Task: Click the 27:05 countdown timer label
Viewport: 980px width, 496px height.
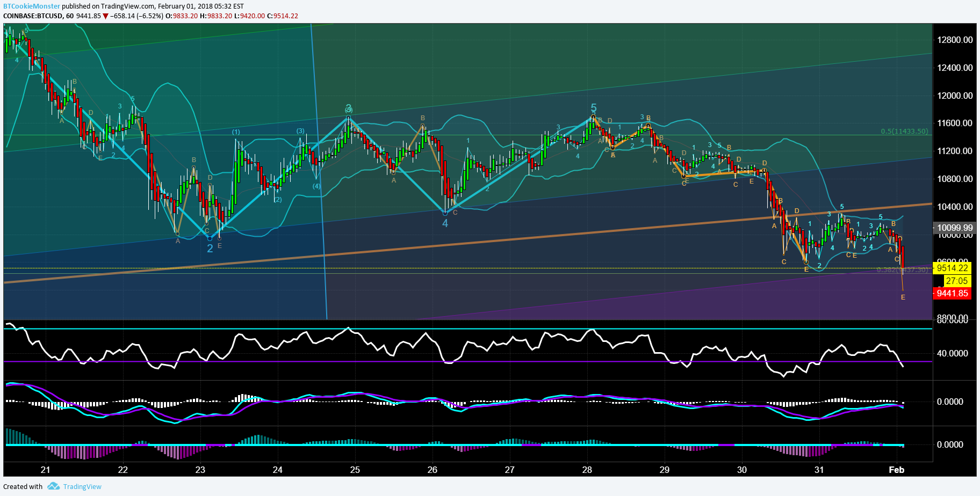Action: 956,281
